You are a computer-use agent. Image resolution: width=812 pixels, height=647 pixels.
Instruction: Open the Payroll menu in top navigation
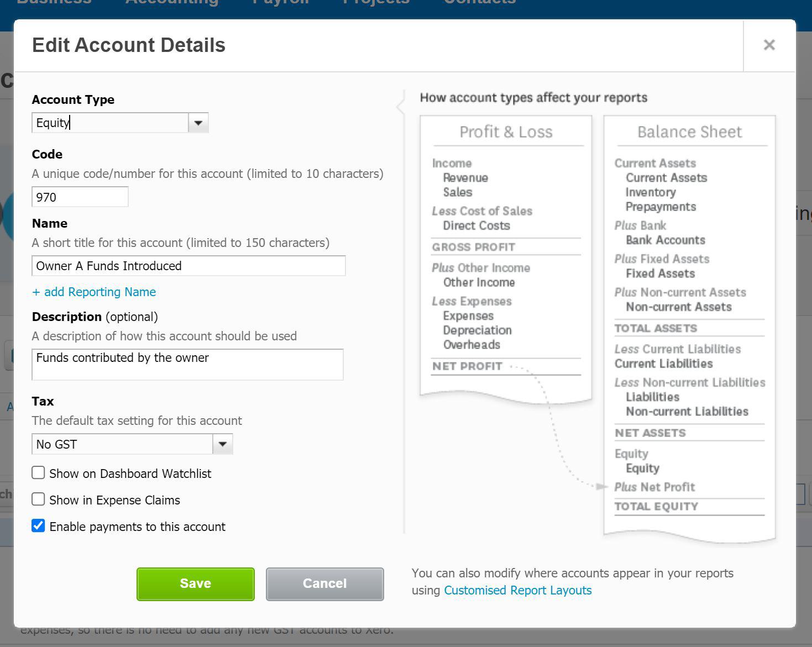[x=281, y=2]
